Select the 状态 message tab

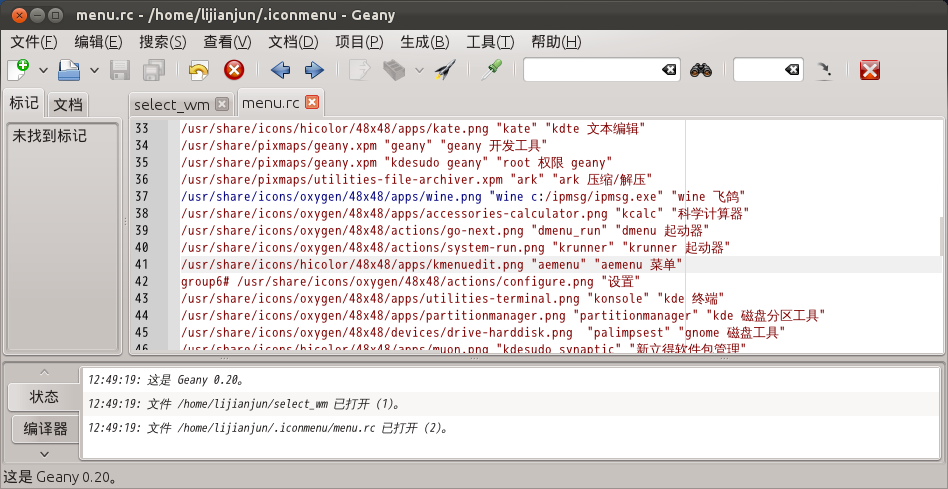45,397
